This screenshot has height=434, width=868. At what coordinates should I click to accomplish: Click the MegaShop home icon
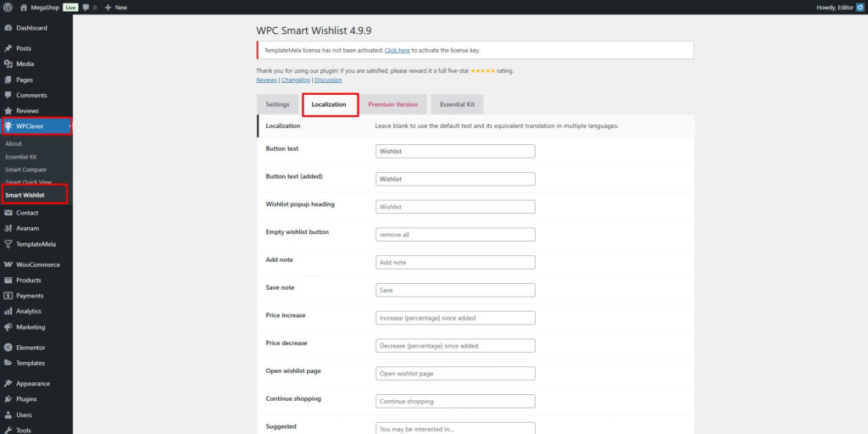point(23,8)
